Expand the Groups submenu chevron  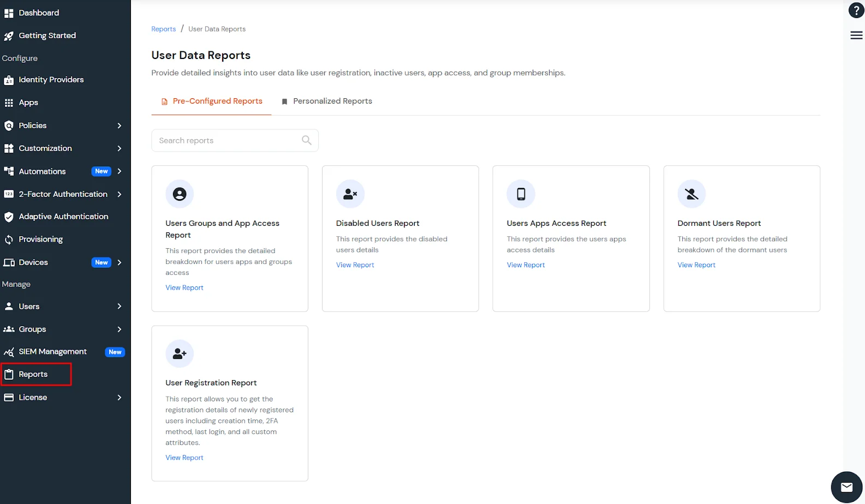[120, 329]
